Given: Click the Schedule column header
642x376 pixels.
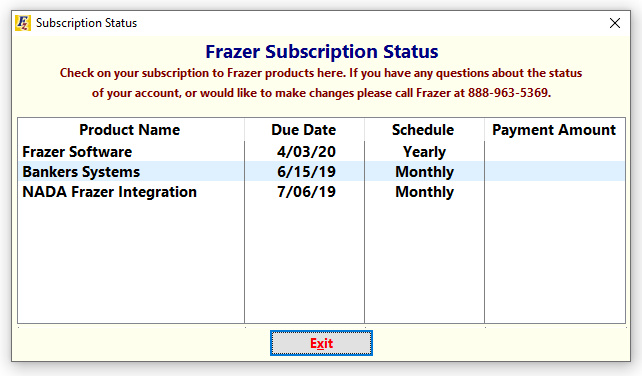Looking at the screenshot, I should click(x=423, y=130).
